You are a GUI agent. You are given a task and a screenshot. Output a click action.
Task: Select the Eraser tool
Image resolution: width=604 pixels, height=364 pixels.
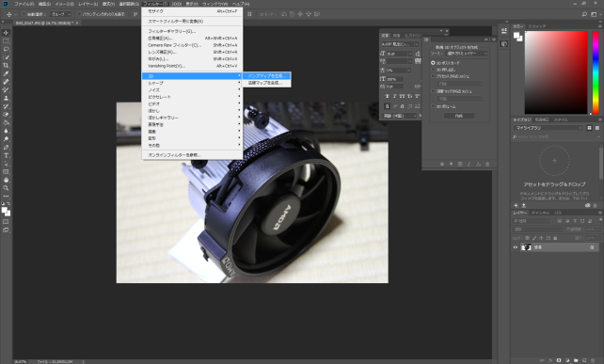(6, 115)
